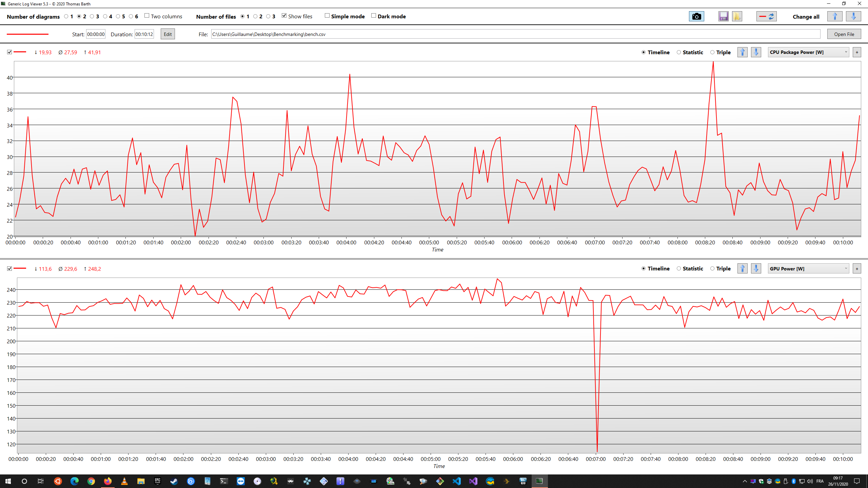Open the CPU Package Power [W] dropdown
Viewport: 868px width, 488px height.
(x=808, y=52)
